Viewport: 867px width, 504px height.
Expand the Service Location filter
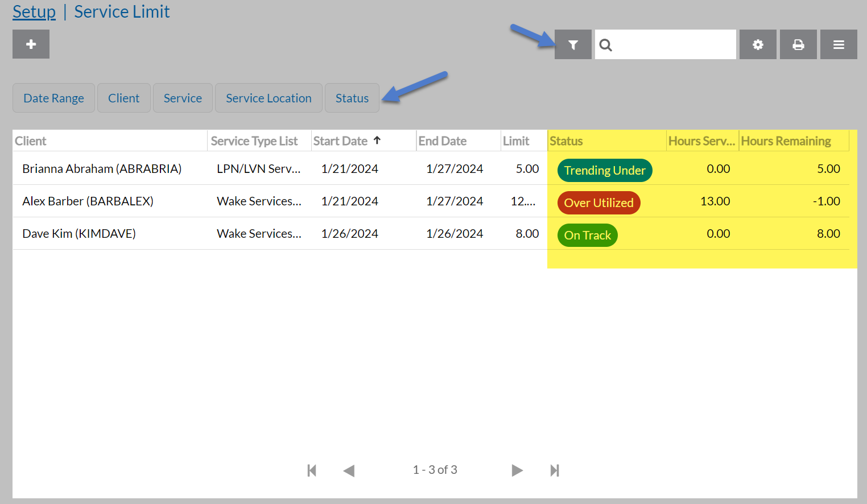(269, 98)
